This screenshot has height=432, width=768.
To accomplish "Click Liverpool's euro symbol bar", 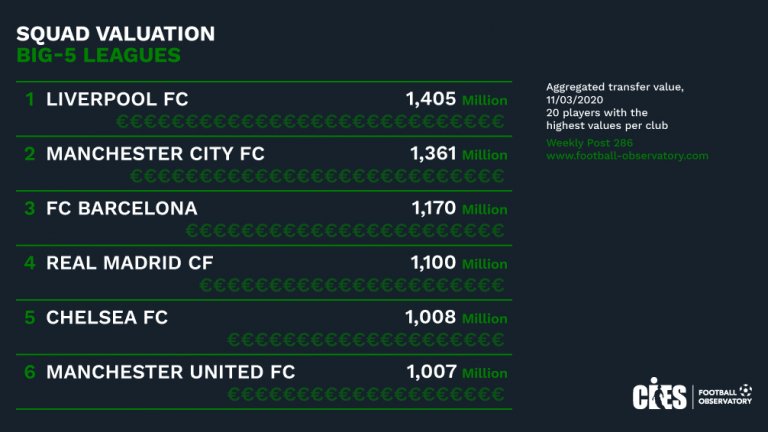I will tap(309, 122).
